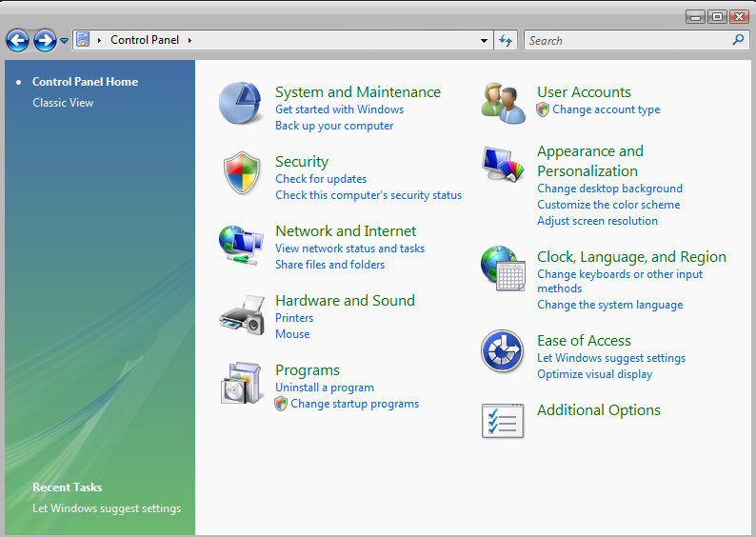The width and height of the screenshot is (756, 537).
Task: Open the Printers link
Action: click(294, 318)
